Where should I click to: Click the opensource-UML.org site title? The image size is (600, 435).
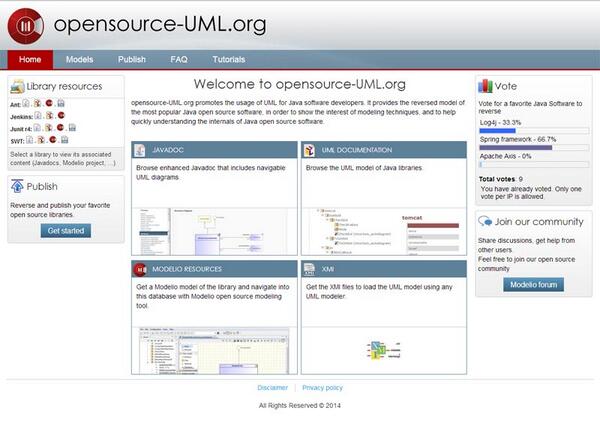[160, 24]
